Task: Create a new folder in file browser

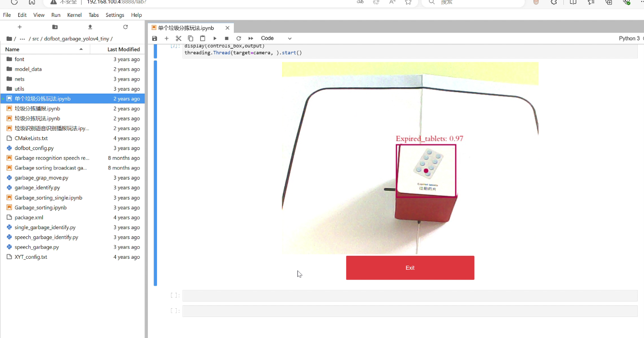Action: point(55,27)
